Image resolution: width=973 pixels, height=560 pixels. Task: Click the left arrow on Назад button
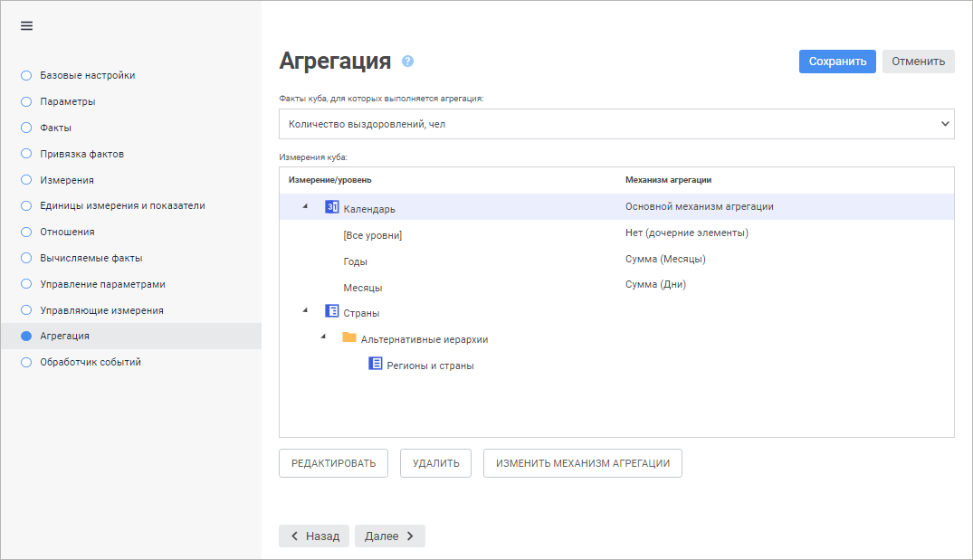click(x=294, y=536)
